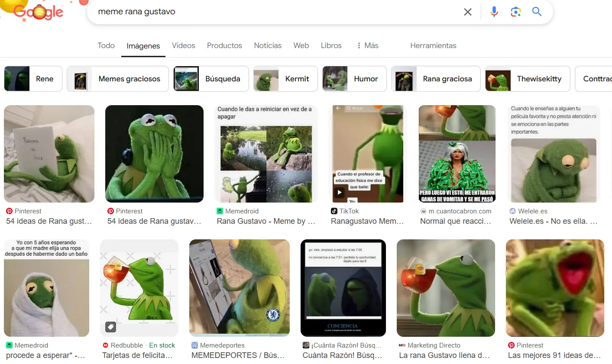Start voice search with the microphone icon
Image resolution: width=612 pixels, height=364 pixels.
pos(494,12)
